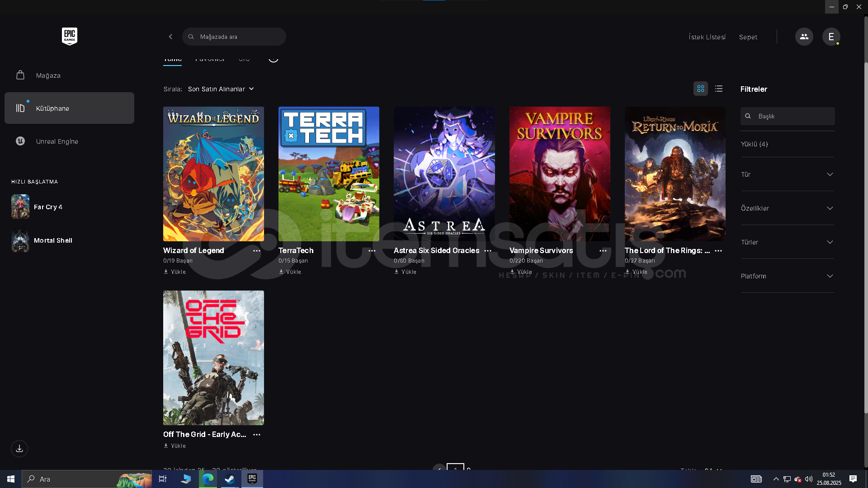Click Yükle under Off The Grid
The width and height of the screenshot is (868, 488).
175,446
